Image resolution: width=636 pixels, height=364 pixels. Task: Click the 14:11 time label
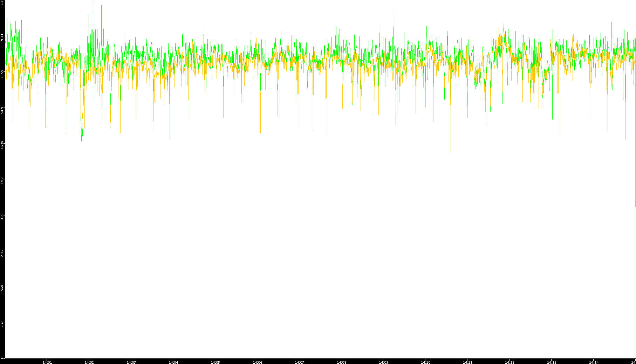click(x=467, y=362)
